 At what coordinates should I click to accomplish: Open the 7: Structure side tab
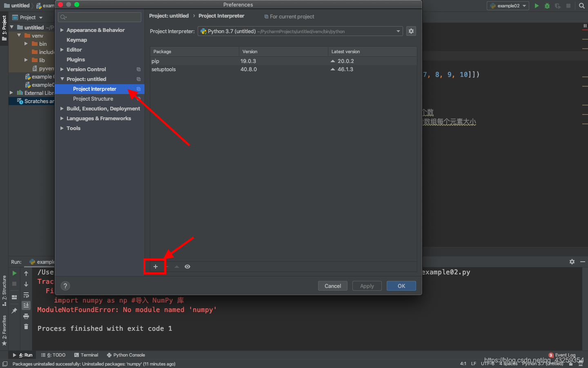point(4,291)
